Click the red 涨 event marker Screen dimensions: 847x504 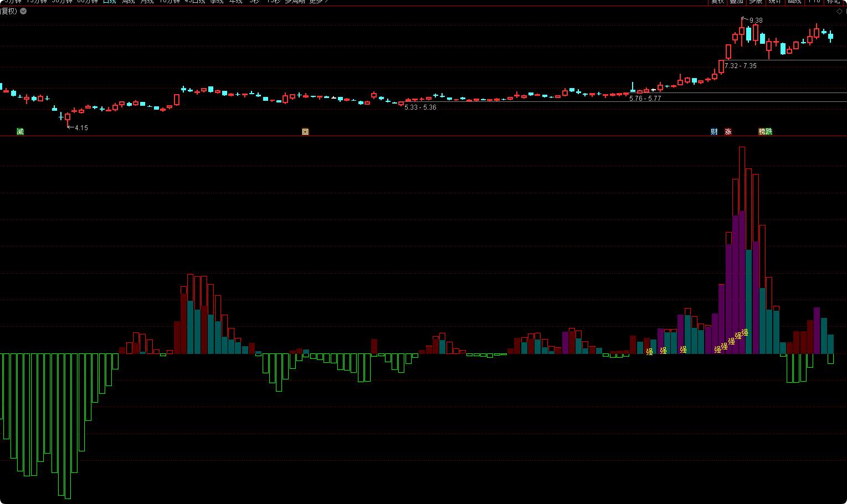click(x=728, y=131)
